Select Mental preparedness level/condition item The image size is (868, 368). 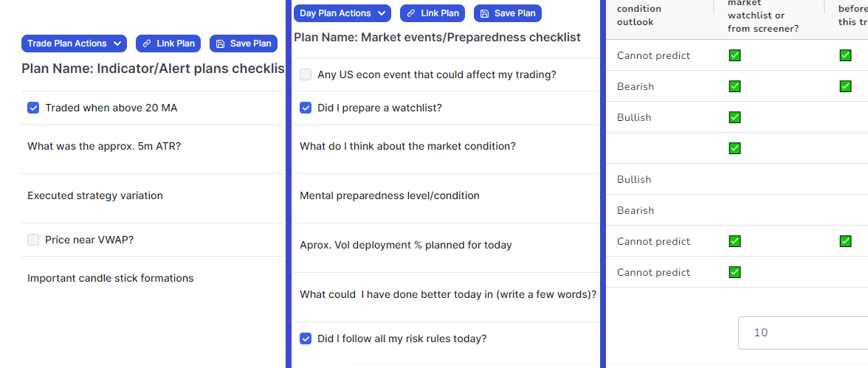(446, 198)
